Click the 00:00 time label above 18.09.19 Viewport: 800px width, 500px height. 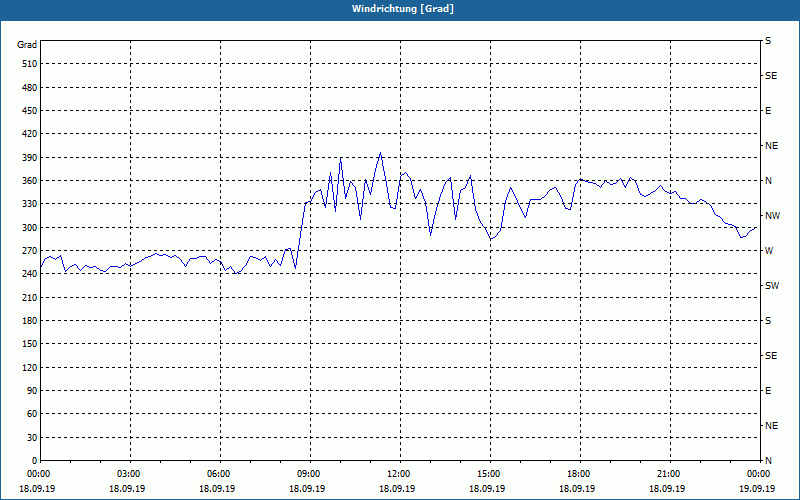(x=37, y=474)
